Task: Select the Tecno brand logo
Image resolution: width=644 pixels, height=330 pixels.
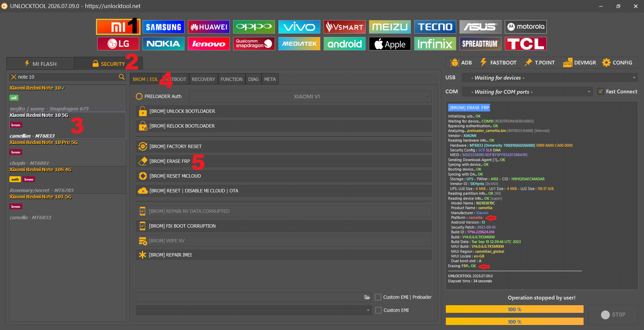Action: tap(435, 27)
